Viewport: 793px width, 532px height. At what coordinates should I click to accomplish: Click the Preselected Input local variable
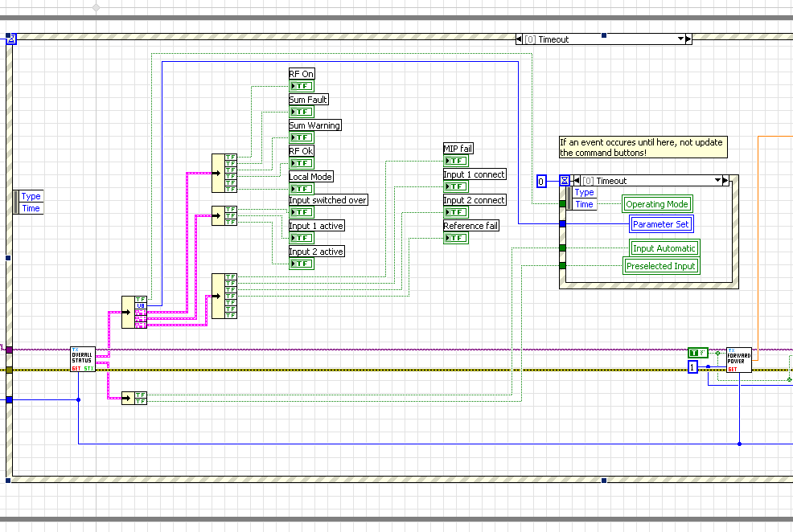pos(660,266)
